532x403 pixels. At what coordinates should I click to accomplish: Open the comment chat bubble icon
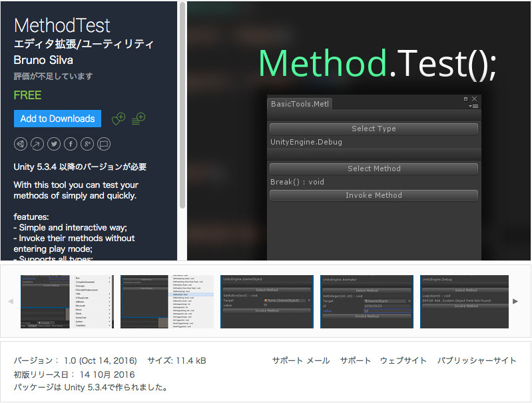(104, 144)
